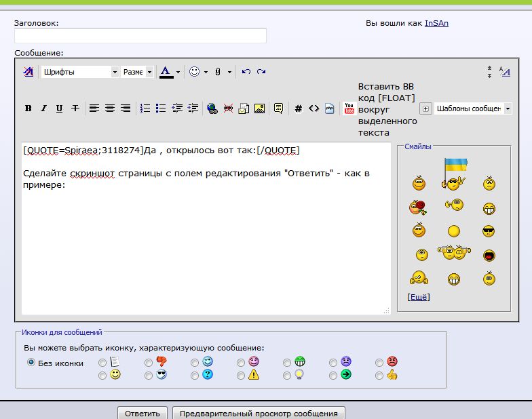Viewport: 532px width, 419px height.
Task: Open the font size dropdown
Action: [x=137, y=72]
